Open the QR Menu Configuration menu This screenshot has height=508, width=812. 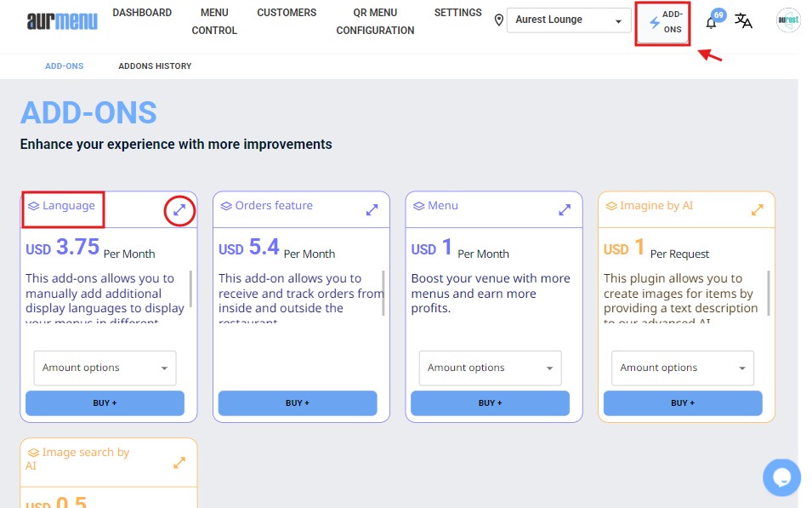tap(375, 21)
